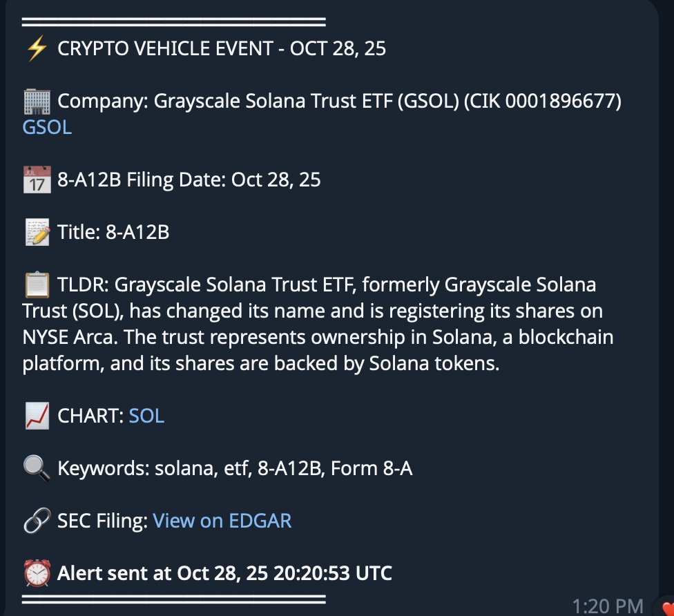Click the 1:20 PM message timestamp
Screen dimensions: 674x616
(607, 606)
